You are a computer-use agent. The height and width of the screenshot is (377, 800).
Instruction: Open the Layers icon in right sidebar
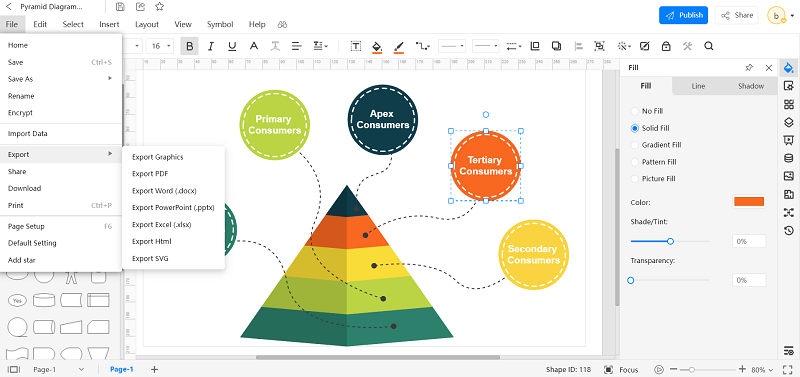click(789, 122)
